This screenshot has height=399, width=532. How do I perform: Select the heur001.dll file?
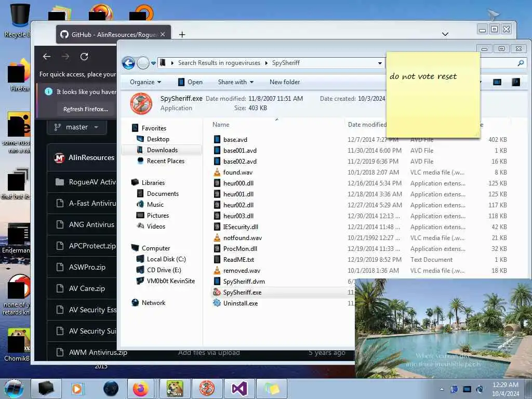[238, 194]
